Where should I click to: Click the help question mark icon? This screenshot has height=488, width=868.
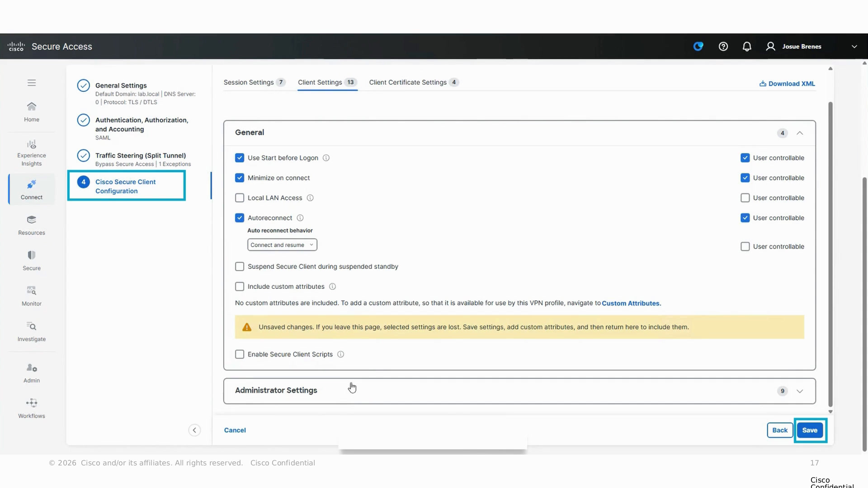(x=723, y=47)
